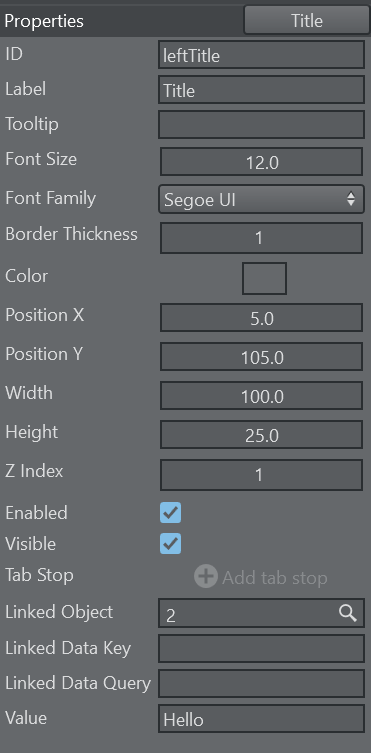Screen dimensions: 371x753
Task: Click the Font Family up-down arrows
Action: click(x=351, y=199)
